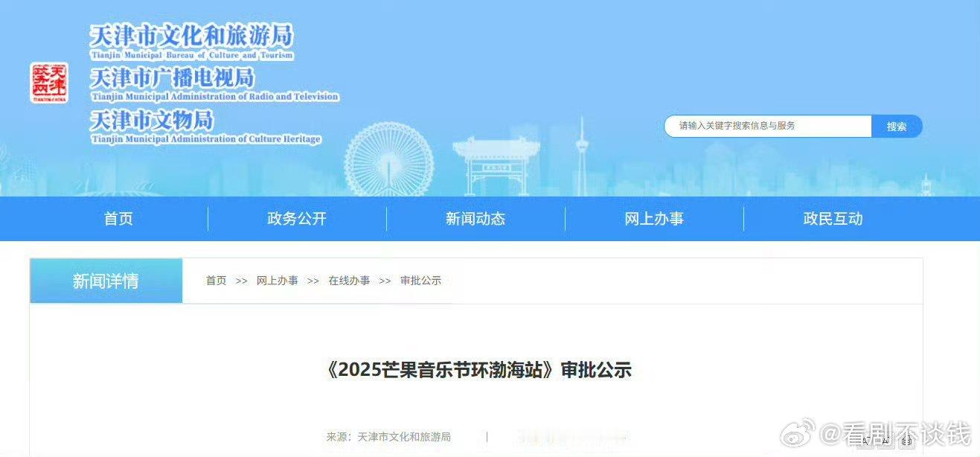
Task: Click the 搜索 search button
Action: click(897, 127)
